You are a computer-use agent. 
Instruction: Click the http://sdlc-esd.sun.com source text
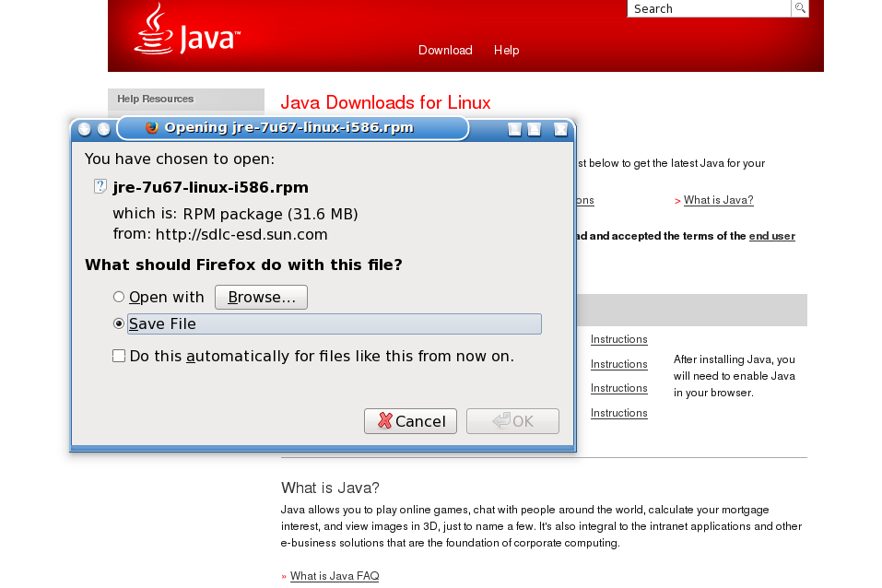point(241,234)
